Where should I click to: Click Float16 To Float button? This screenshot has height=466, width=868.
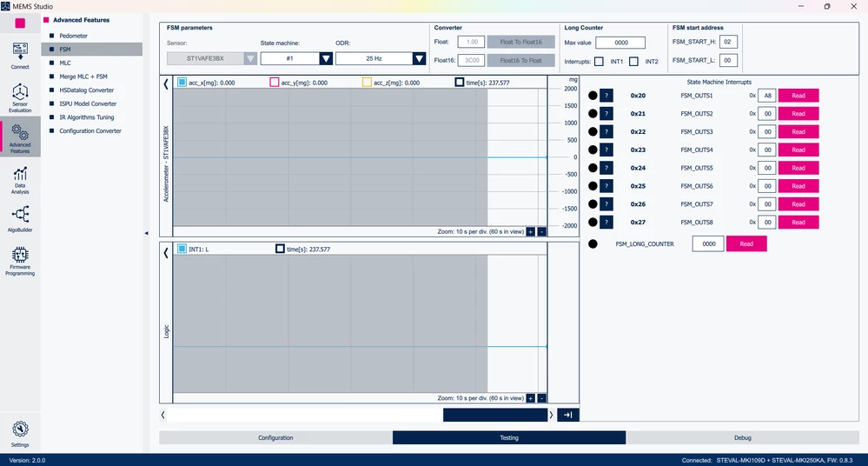pos(521,60)
